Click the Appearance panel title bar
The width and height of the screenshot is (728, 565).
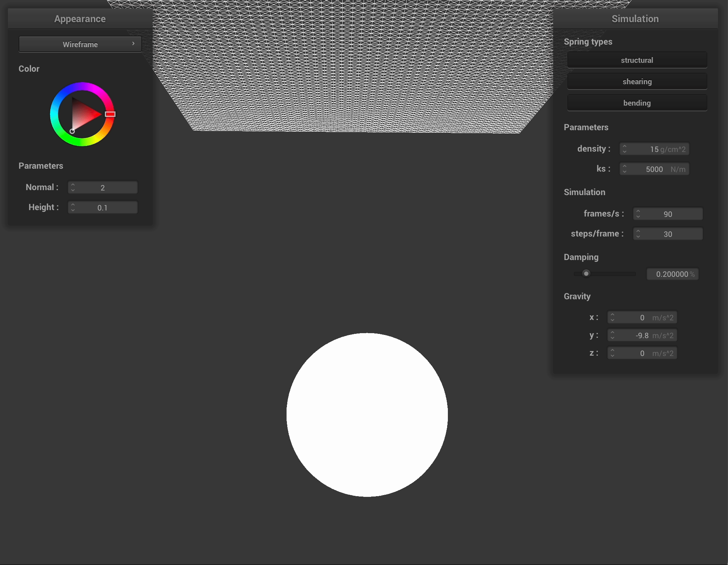point(80,19)
